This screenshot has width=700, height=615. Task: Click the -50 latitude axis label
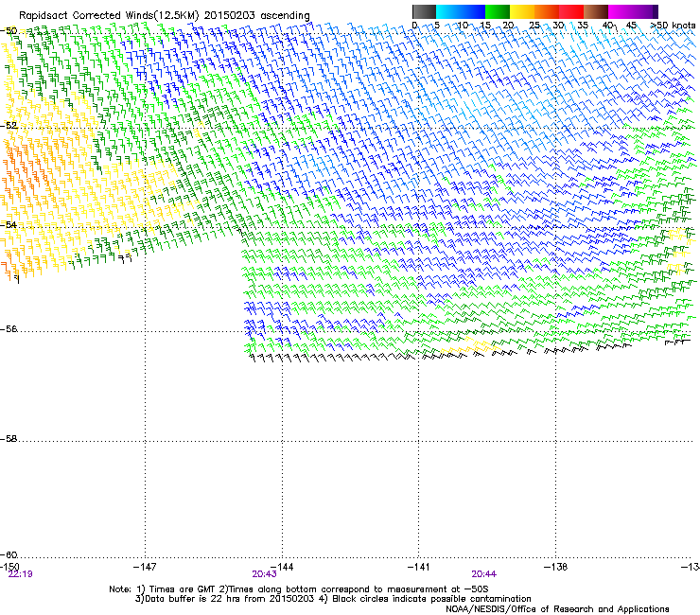click(9, 31)
